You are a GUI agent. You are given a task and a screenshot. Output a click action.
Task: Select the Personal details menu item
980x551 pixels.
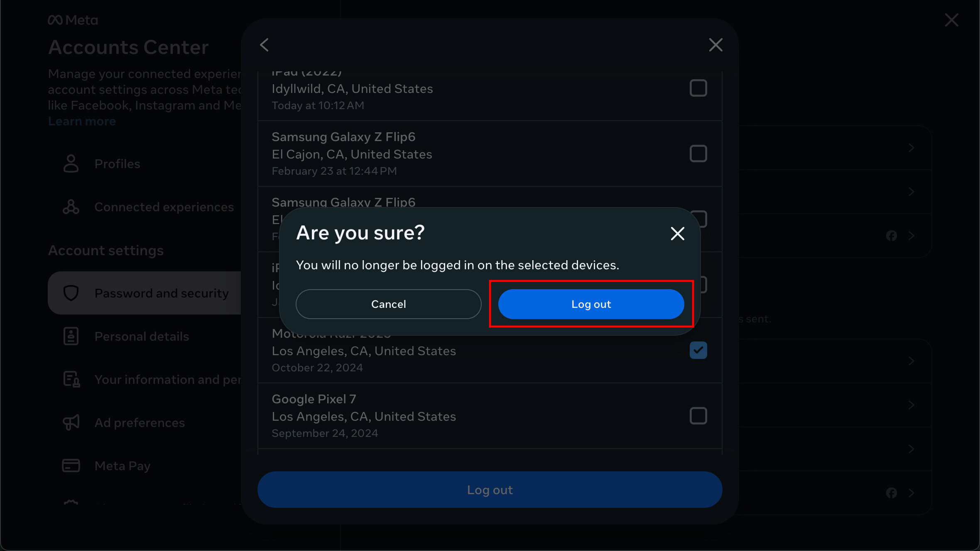142,336
